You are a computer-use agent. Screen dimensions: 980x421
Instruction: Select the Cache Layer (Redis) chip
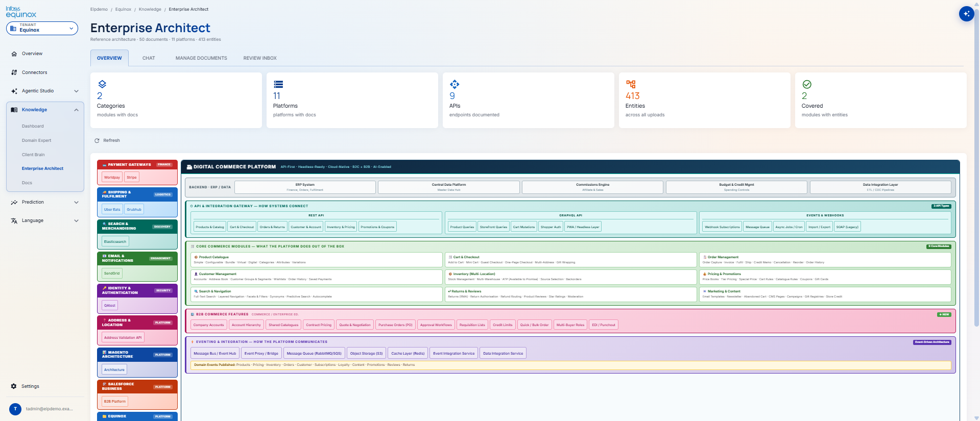coord(408,353)
